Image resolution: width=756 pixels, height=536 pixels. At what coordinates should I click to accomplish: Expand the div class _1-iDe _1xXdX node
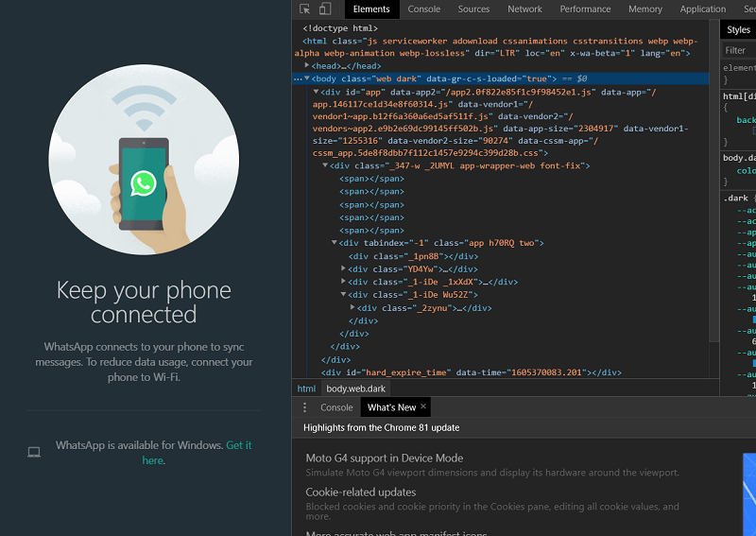point(343,282)
